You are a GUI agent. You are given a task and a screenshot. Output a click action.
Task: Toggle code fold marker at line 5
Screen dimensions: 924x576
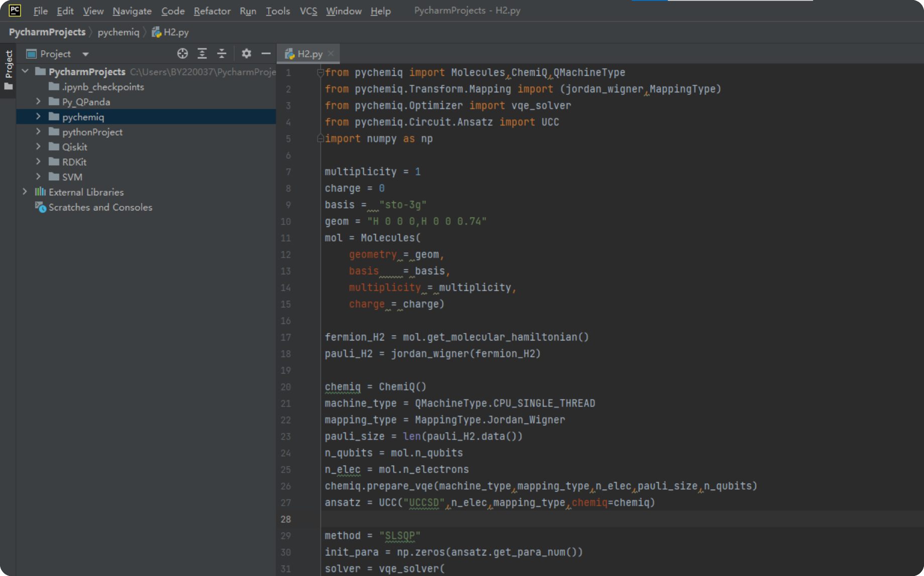tap(320, 139)
